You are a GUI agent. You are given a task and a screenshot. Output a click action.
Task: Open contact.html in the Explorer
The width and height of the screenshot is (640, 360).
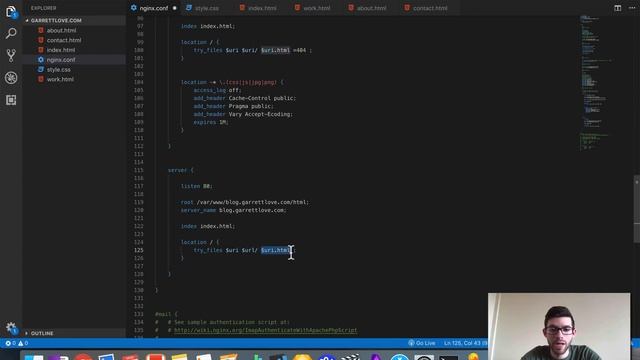[x=64, y=40]
